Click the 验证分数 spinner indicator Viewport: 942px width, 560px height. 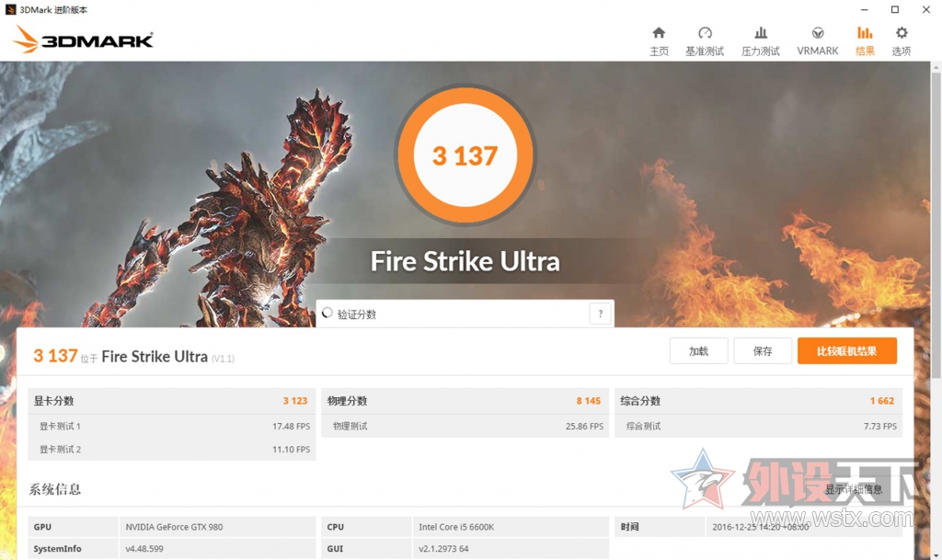327,313
